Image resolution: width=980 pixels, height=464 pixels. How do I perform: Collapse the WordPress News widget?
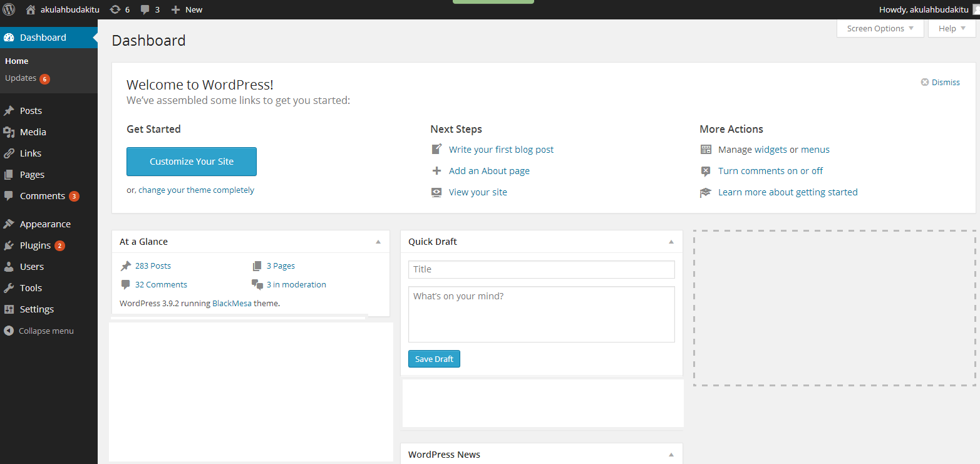[671, 455]
